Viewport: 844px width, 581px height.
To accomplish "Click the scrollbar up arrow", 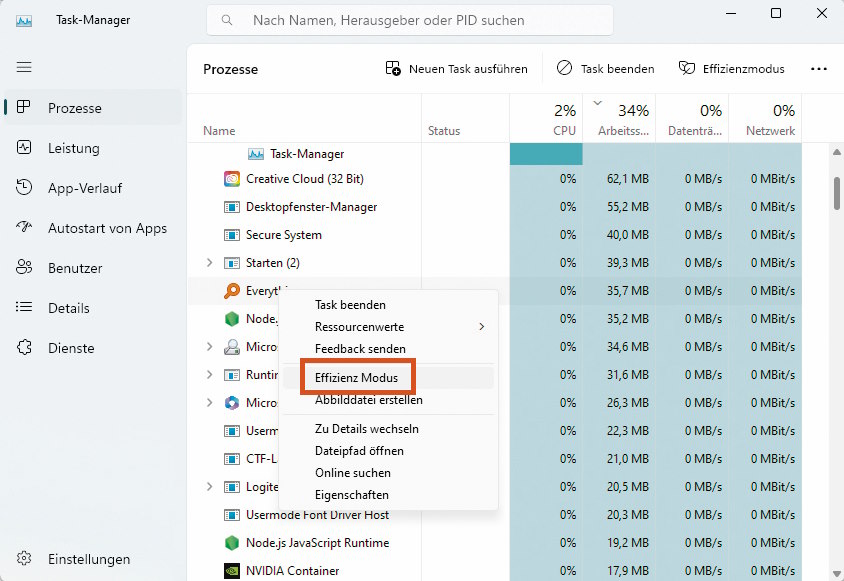I will pyautogui.click(x=836, y=152).
